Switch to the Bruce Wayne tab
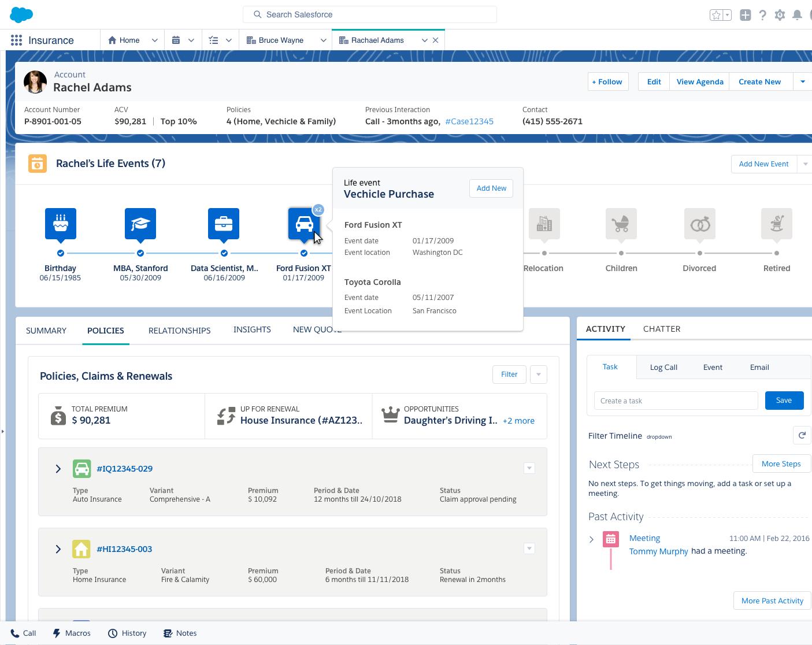The image size is (812, 645). [280, 40]
